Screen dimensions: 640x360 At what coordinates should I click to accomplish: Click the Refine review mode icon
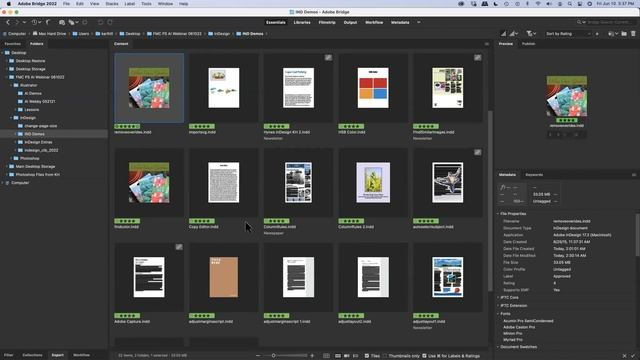tap(72, 22)
